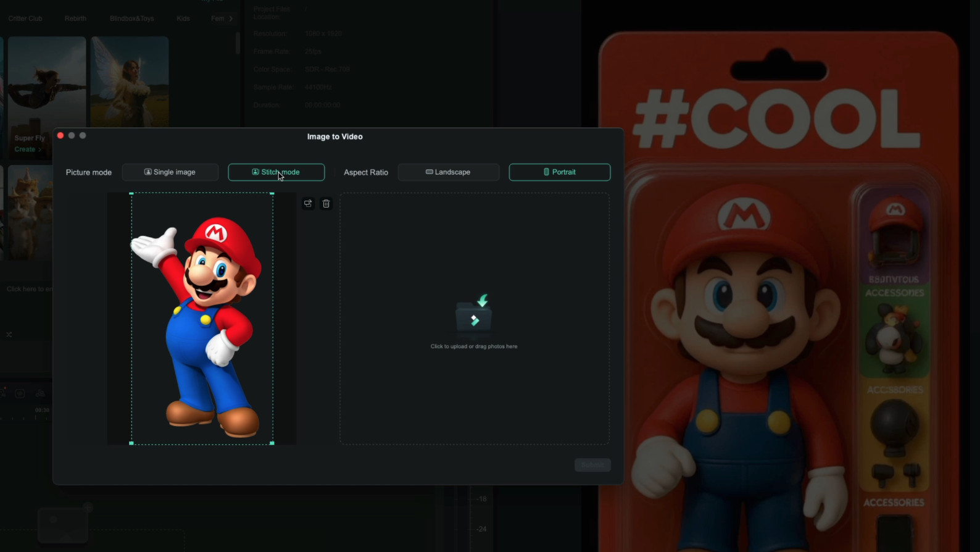
Task: Click 'Click to upload or drag photos here' text
Action: 474,346
